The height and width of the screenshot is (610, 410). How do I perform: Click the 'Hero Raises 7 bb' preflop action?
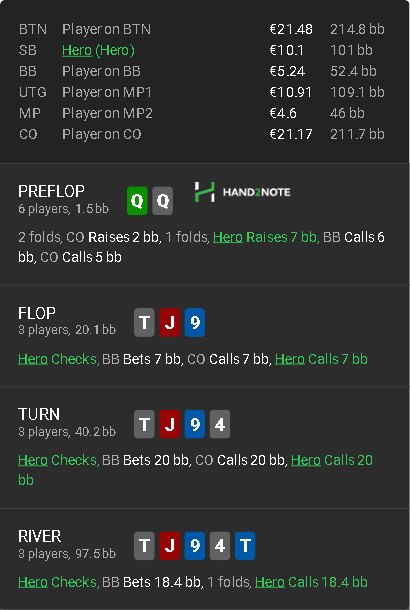[x=266, y=237]
